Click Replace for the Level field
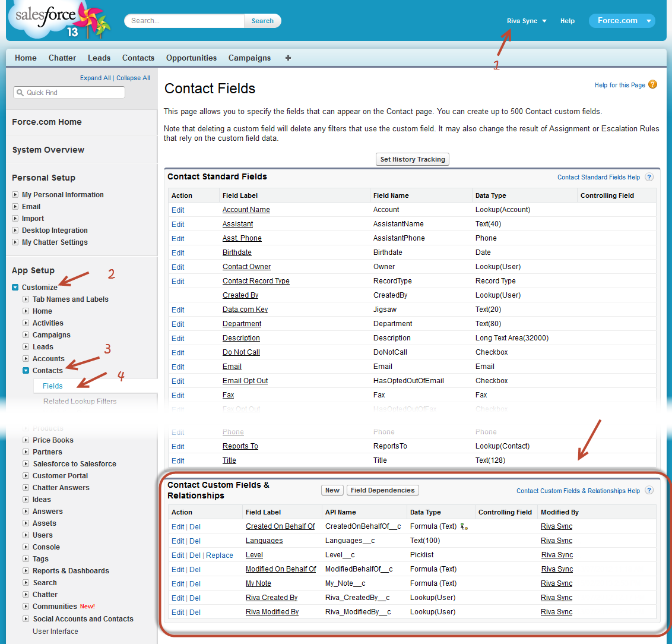Image resolution: width=672 pixels, height=644 pixels. pyautogui.click(x=220, y=555)
